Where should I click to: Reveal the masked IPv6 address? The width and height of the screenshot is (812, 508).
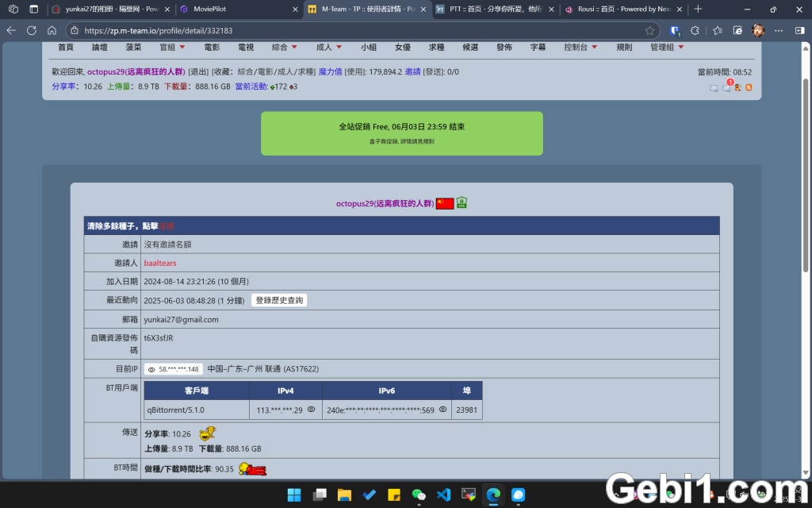442,410
